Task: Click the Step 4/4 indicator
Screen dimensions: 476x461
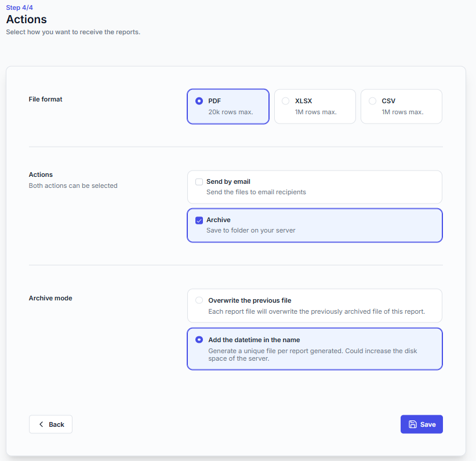Action: [20, 8]
